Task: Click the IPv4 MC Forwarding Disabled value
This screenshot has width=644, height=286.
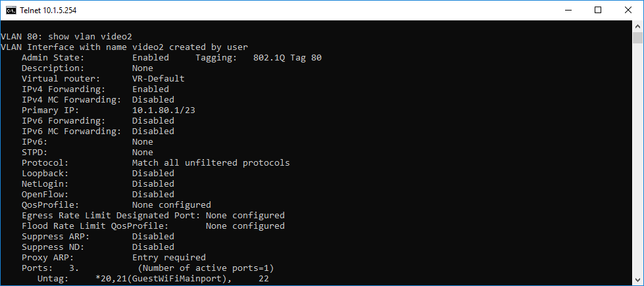Action: click(x=153, y=100)
